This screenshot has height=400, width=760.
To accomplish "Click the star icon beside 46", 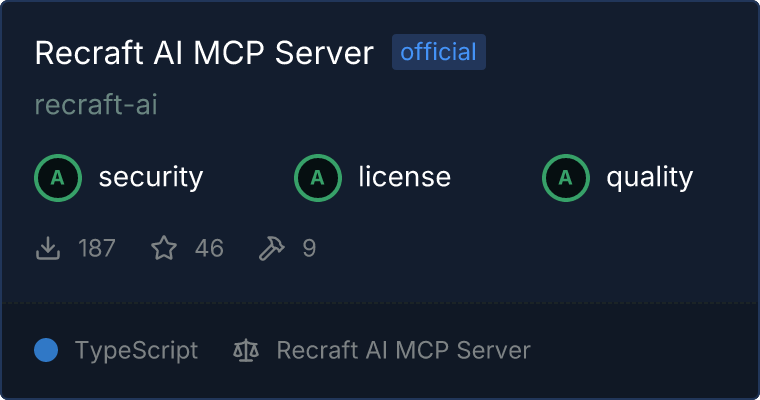I will [164, 248].
